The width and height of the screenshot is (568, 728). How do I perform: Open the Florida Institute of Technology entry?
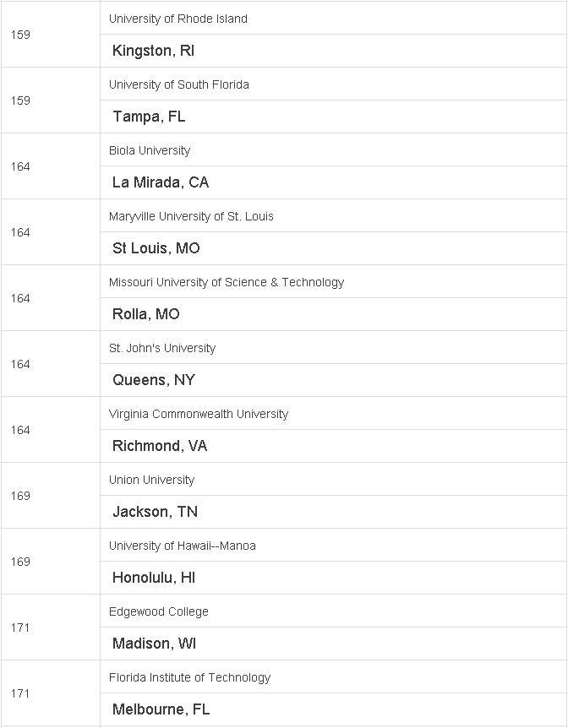189,678
